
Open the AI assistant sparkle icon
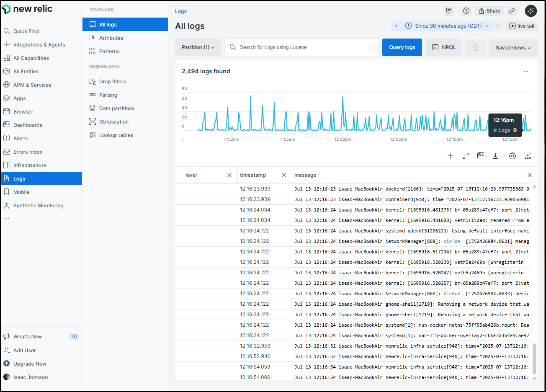pyautogui.click(x=531, y=11)
